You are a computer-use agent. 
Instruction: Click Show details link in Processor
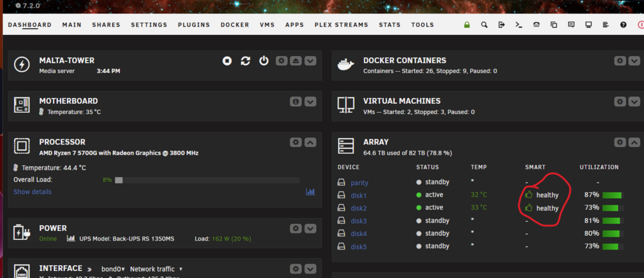[x=32, y=192]
